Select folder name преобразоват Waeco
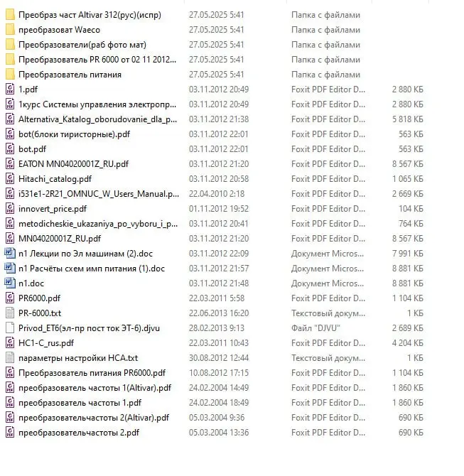This screenshot has width=464, height=476. (x=59, y=30)
